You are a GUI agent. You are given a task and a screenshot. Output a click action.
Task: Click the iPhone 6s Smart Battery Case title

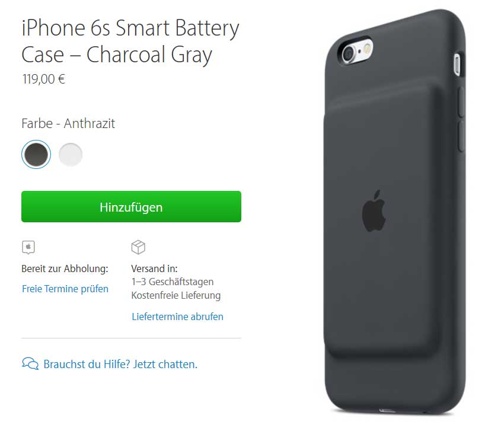pyautogui.click(x=130, y=41)
